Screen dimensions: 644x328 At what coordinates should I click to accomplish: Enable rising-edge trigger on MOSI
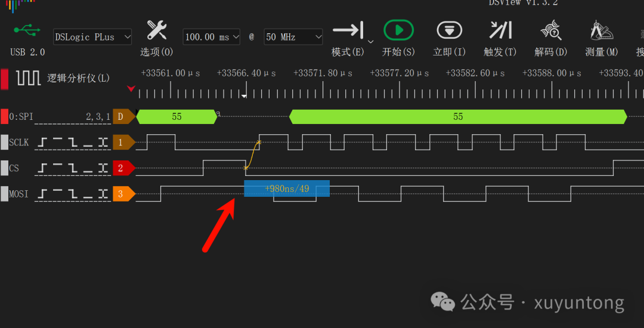[x=43, y=194]
